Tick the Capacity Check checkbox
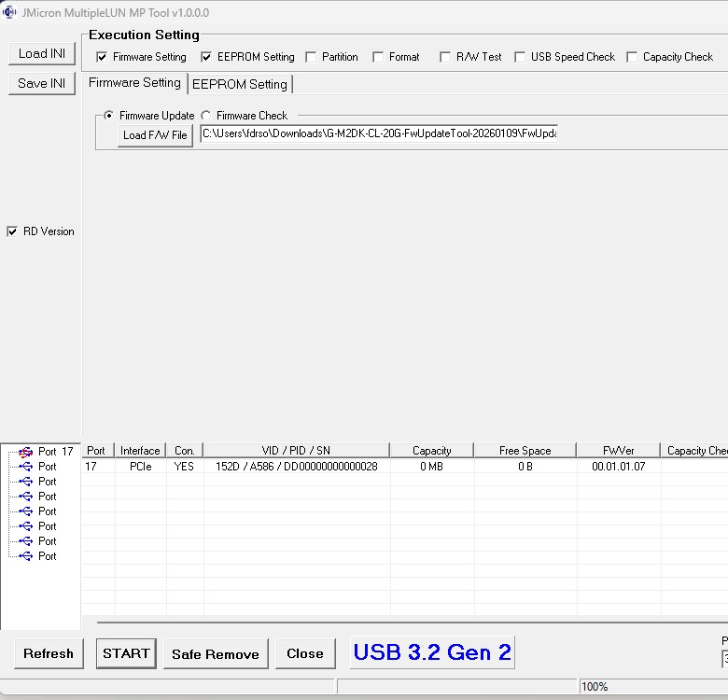The height and width of the screenshot is (700, 728). [632, 57]
